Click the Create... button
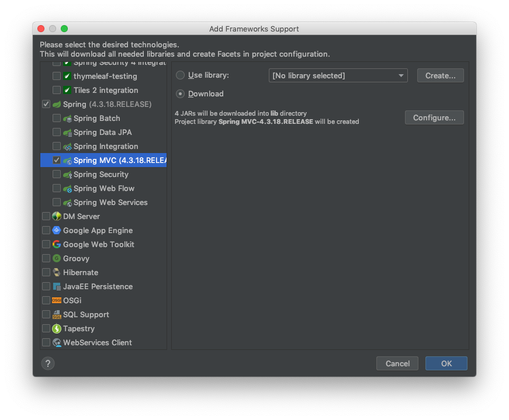Screen dimensions: 509x420 point(440,75)
